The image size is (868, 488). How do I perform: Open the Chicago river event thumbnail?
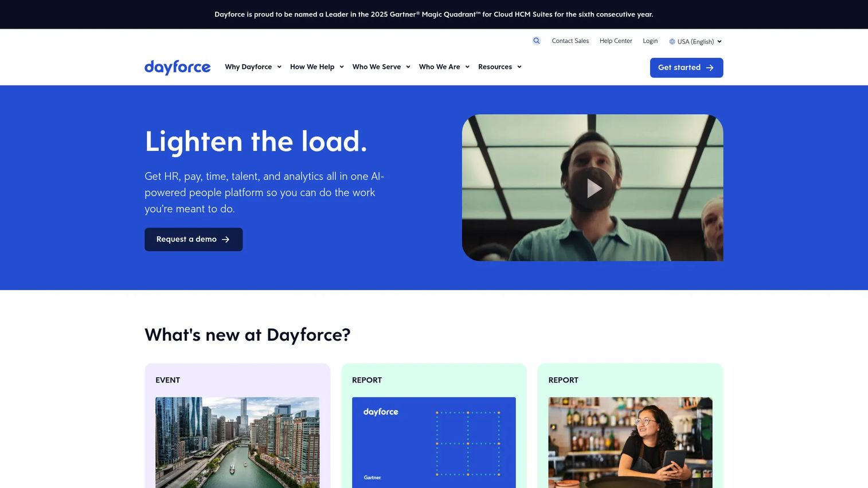(237, 443)
